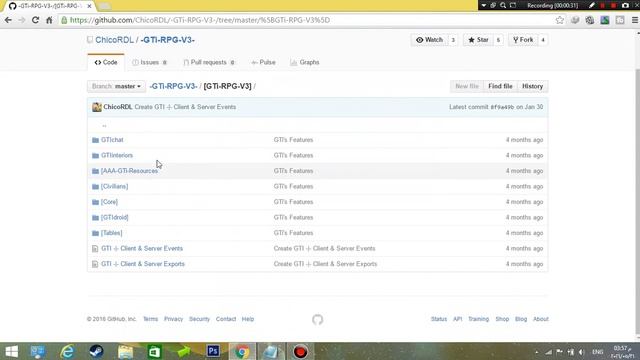The width and height of the screenshot is (640, 360).
Task: Open -GTI-RPG-V3- repository title link
Action: tap(167, 40)
